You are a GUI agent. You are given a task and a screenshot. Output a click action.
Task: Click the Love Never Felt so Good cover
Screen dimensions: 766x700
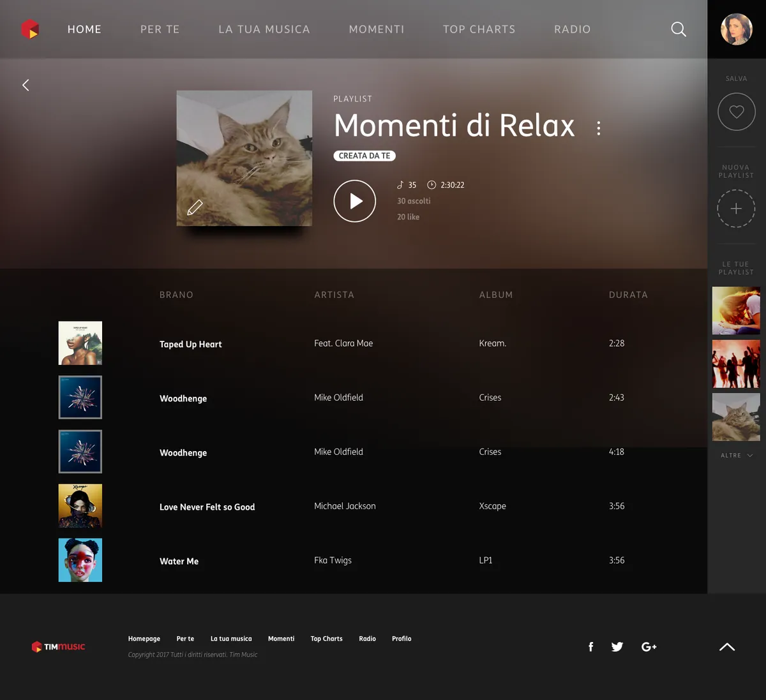80,506
